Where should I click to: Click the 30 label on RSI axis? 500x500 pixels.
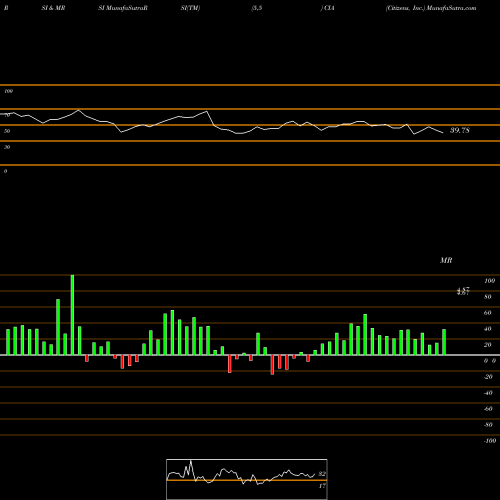point(7,147)
